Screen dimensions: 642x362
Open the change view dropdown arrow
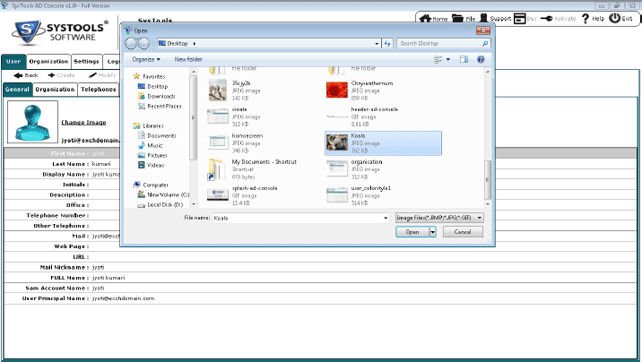click(x=448, y=60)
